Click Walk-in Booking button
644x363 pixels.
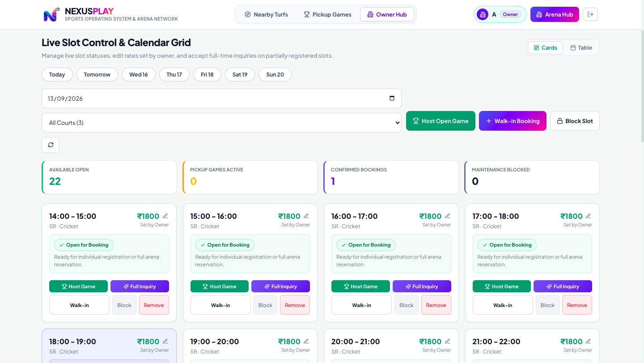(513, 121)
